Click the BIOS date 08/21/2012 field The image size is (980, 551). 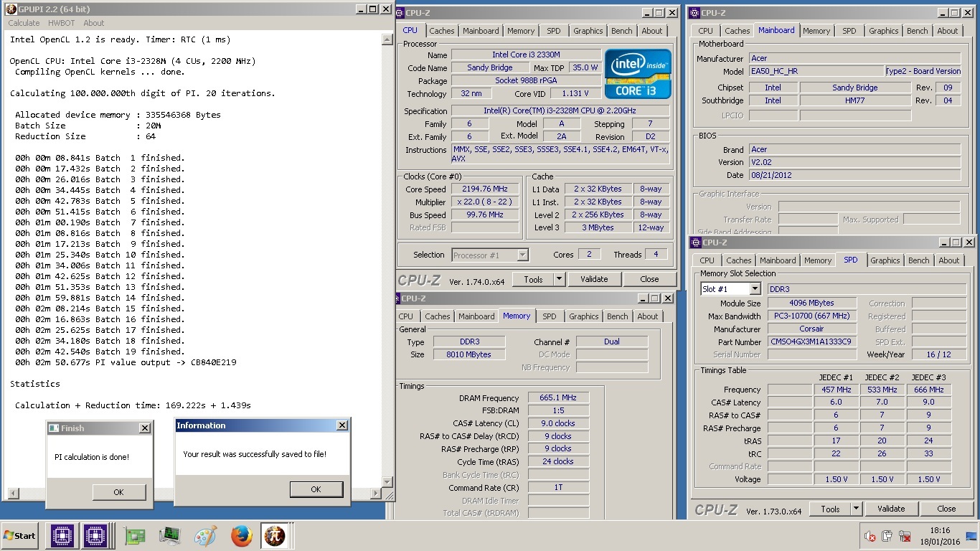click(x=854, y=175)
